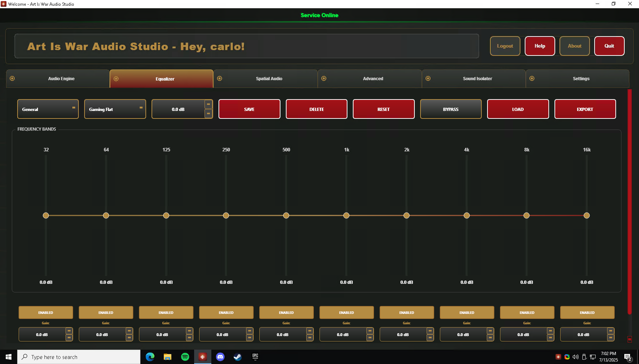Image resolution: width=639 pixels, height=364 pixels.
Task: Open the Sound Isolater tab
Action: (x=474, y=79)
